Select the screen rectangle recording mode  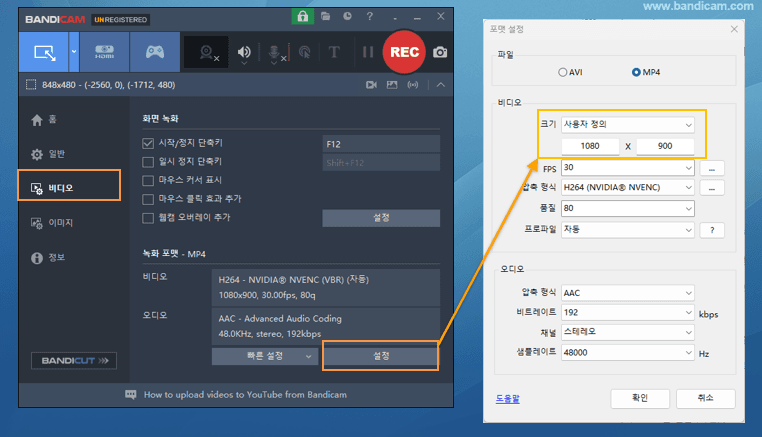coord(44,52)
